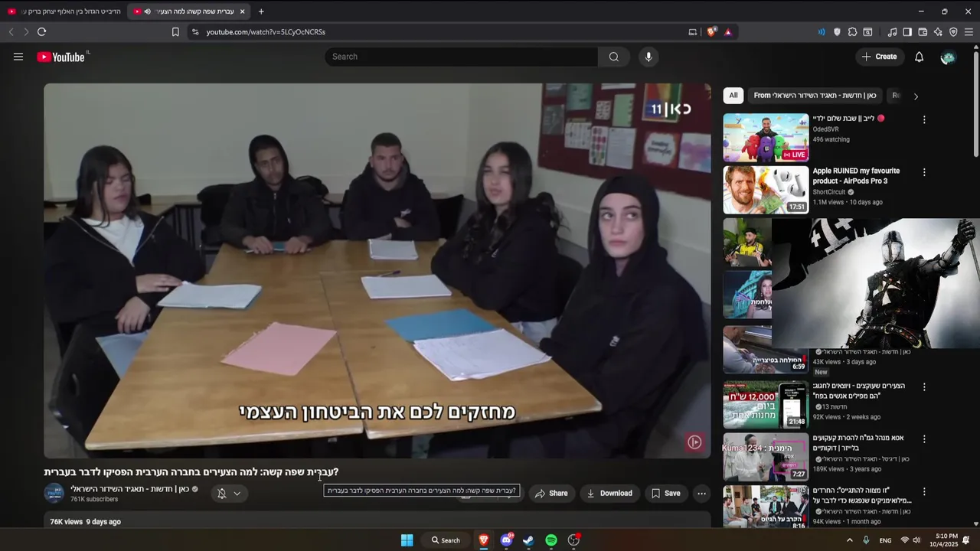Start voice search with the microphone
980x551 pixels.
648,57
